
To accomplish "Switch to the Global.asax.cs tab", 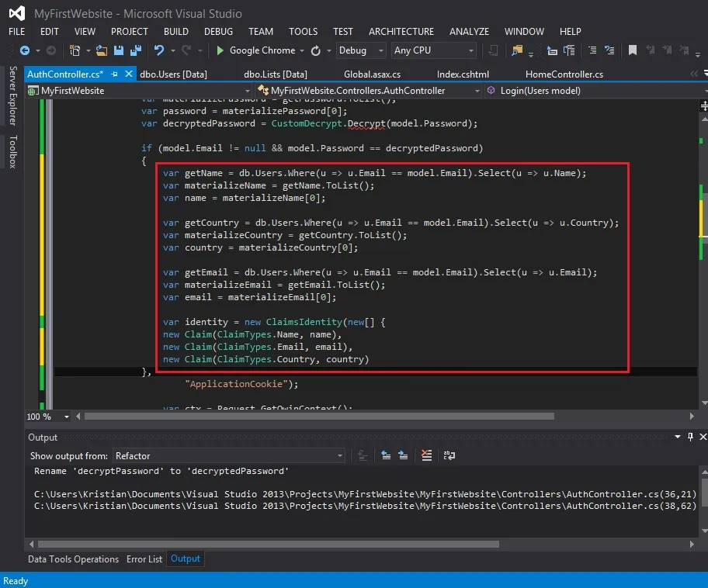I will (x=372, y=74).
